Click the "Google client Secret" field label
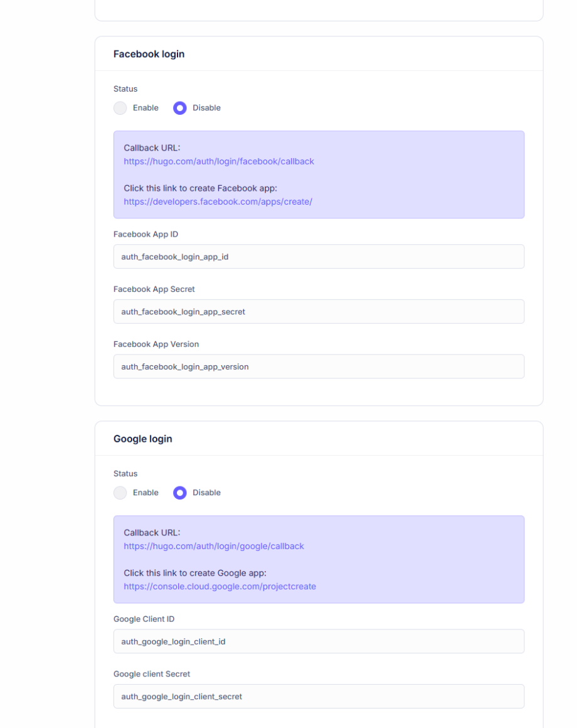Image resolution: width=577 pixels, height=728 pixels. click(x=152, y=674)
